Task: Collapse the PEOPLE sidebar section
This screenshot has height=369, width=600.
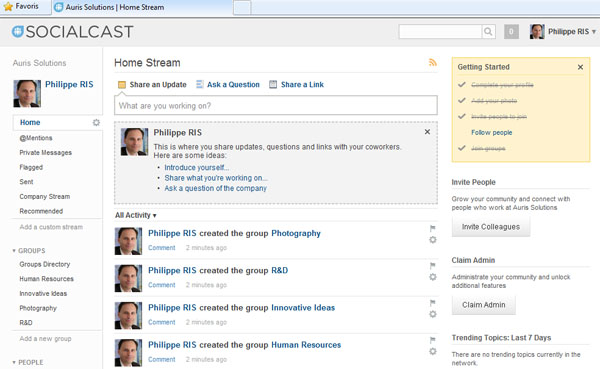Action: click(28, 362)
